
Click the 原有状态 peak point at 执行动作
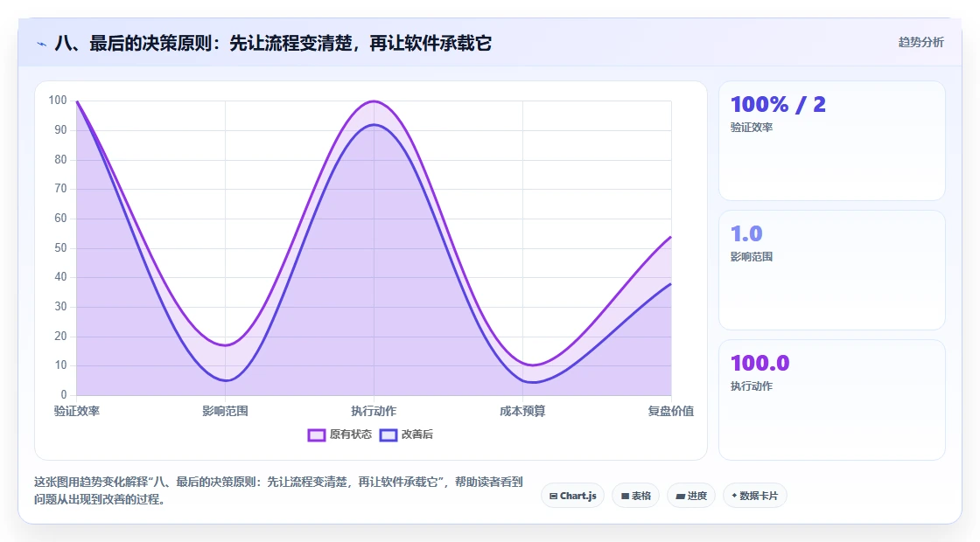point(374,101)
